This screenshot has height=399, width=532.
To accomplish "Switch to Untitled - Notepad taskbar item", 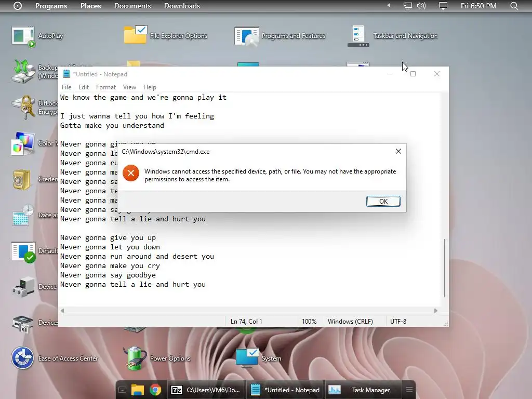I will [x=285, y=390].
